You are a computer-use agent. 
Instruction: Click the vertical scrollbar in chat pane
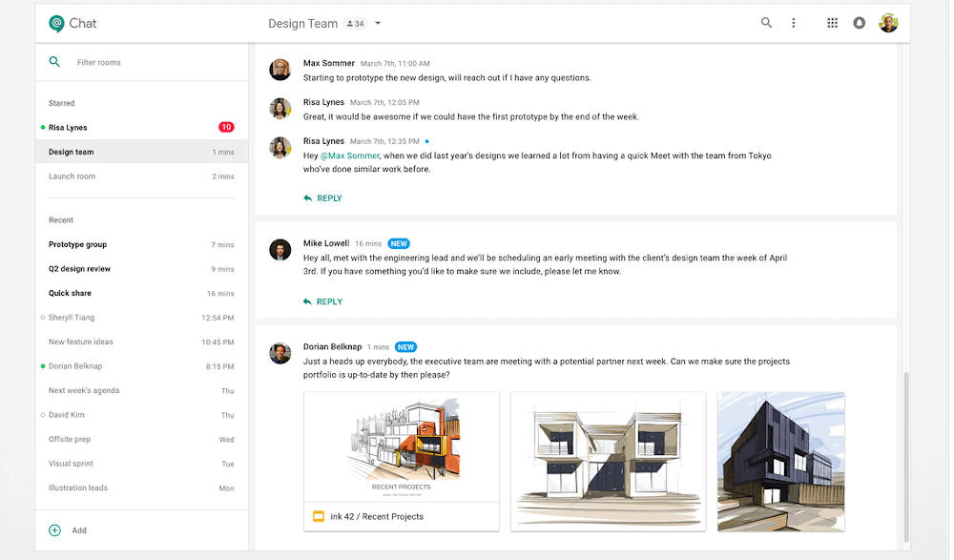pyautogui.click(x=905, y=448)
